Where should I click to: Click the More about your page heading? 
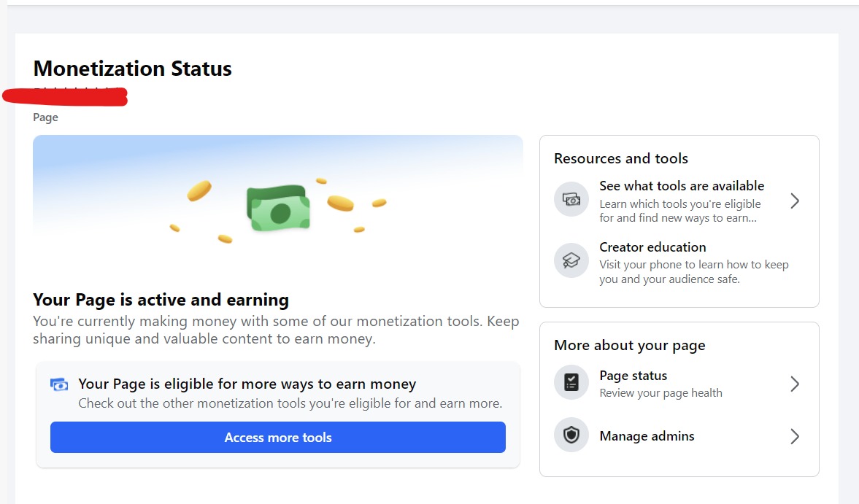coord(629,345)
